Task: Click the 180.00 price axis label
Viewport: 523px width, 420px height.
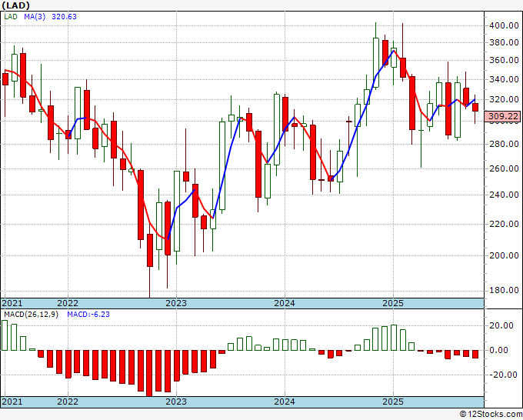Action: click(504, 290)
